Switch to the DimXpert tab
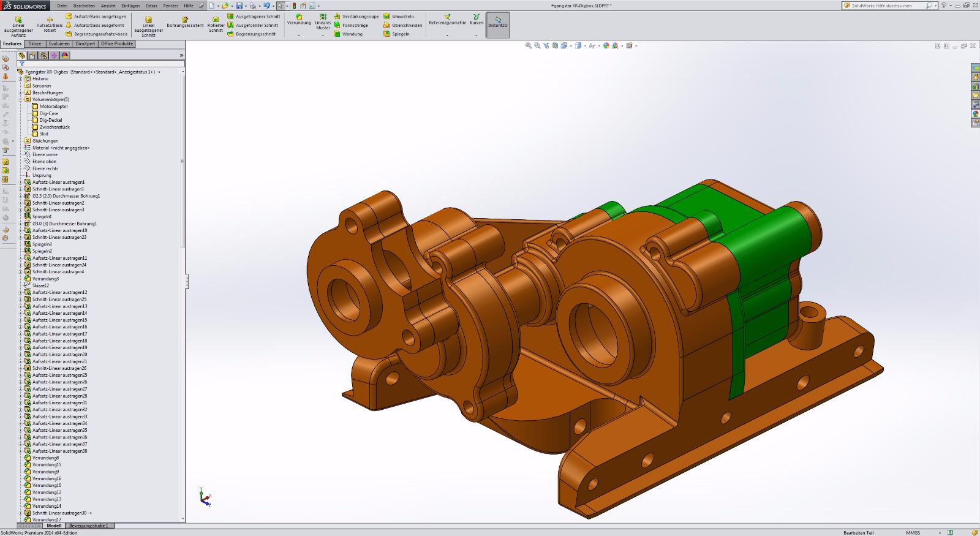 pyautogui.click(x=86, y=43)
